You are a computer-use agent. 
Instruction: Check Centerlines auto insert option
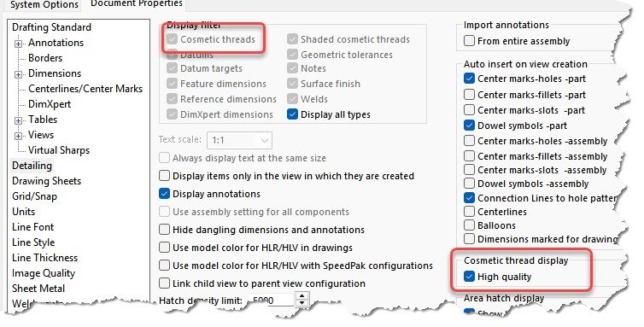coord(469,212)
